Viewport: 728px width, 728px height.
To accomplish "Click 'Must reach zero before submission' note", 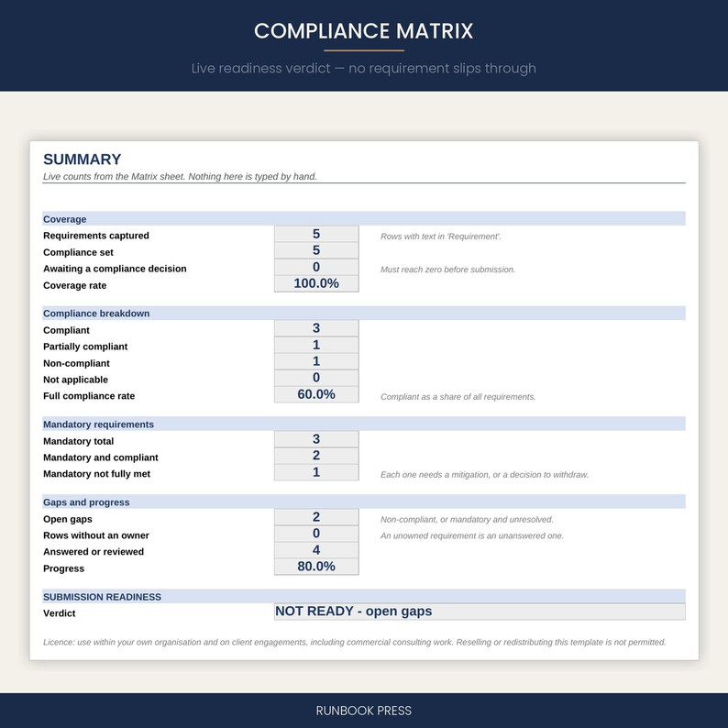I will 447,270.
